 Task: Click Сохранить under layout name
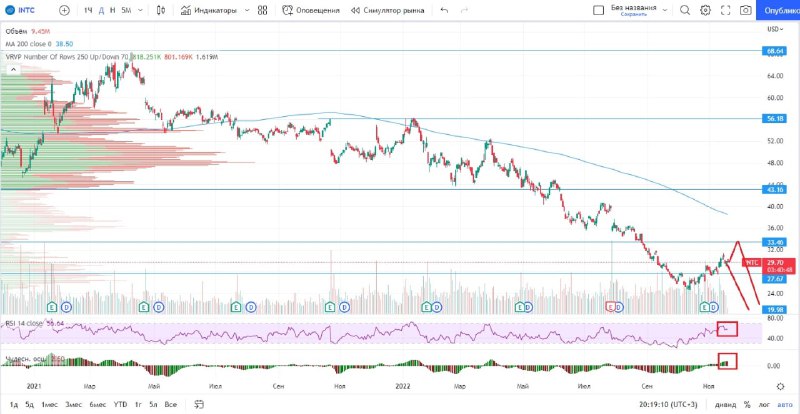[634, 15]
